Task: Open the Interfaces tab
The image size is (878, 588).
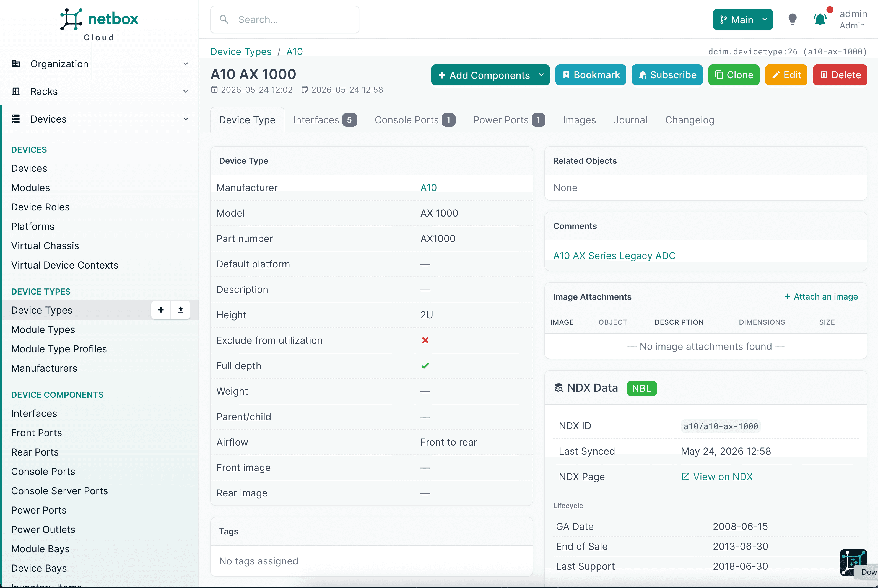Action: pos(325,120)
